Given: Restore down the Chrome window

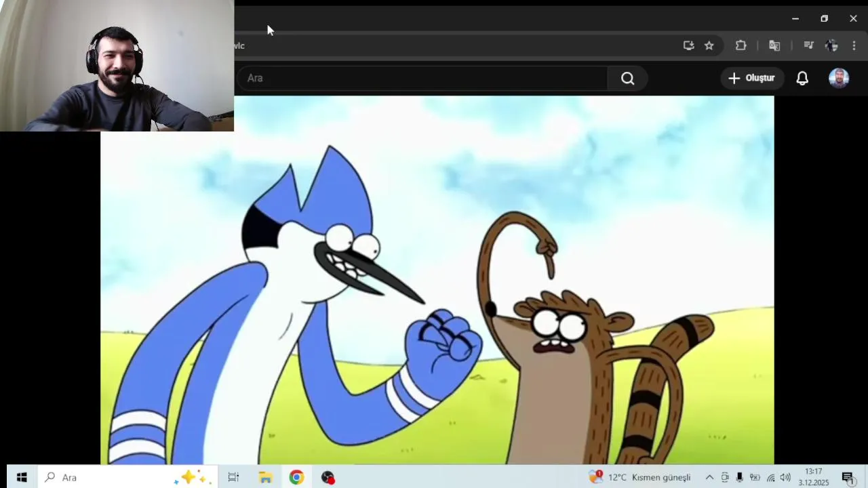Looking at the screenshot, I should 824,18.
